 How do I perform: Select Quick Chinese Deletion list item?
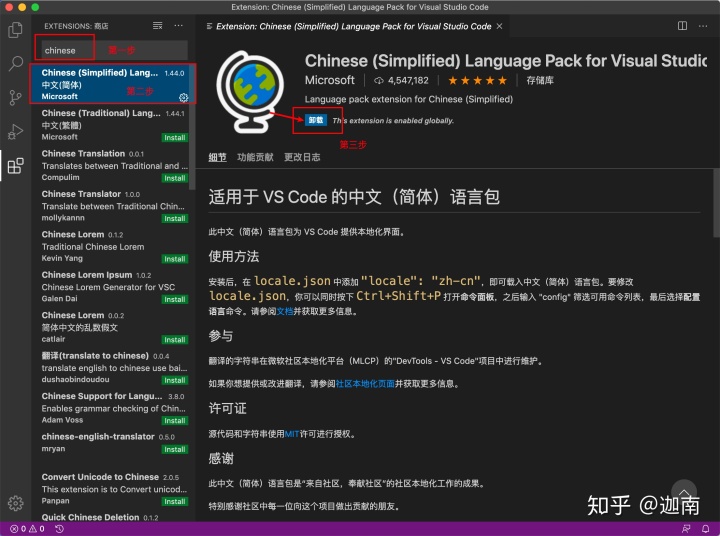click(113, 517)
